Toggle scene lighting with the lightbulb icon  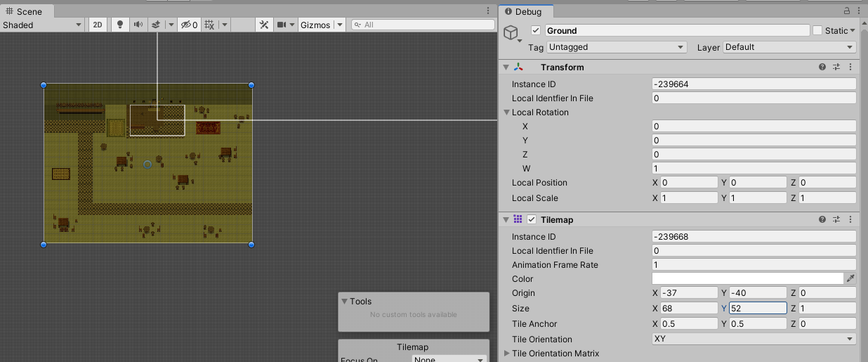tap(120, 25)
